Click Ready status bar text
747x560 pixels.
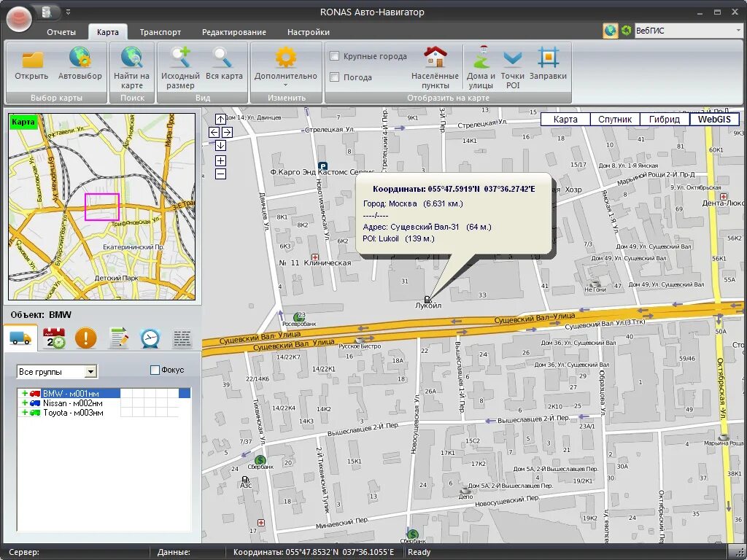tap(419, 552)
